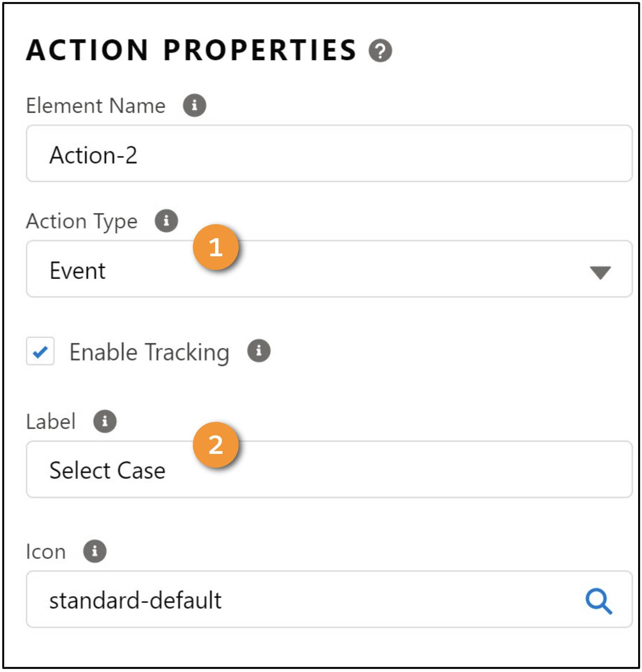Select the Event value in Action Type

(x=78, y=271)
